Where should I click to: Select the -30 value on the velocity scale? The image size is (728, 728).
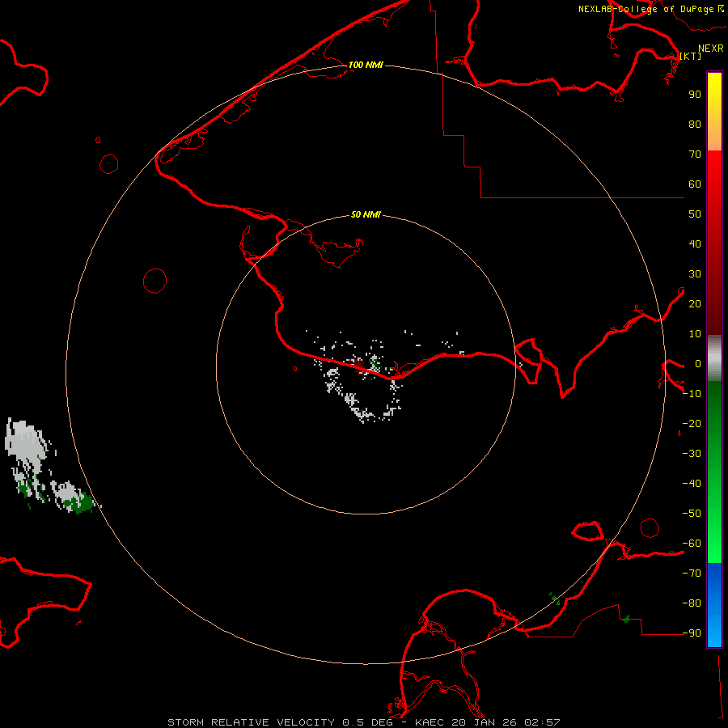coord(692,454)
